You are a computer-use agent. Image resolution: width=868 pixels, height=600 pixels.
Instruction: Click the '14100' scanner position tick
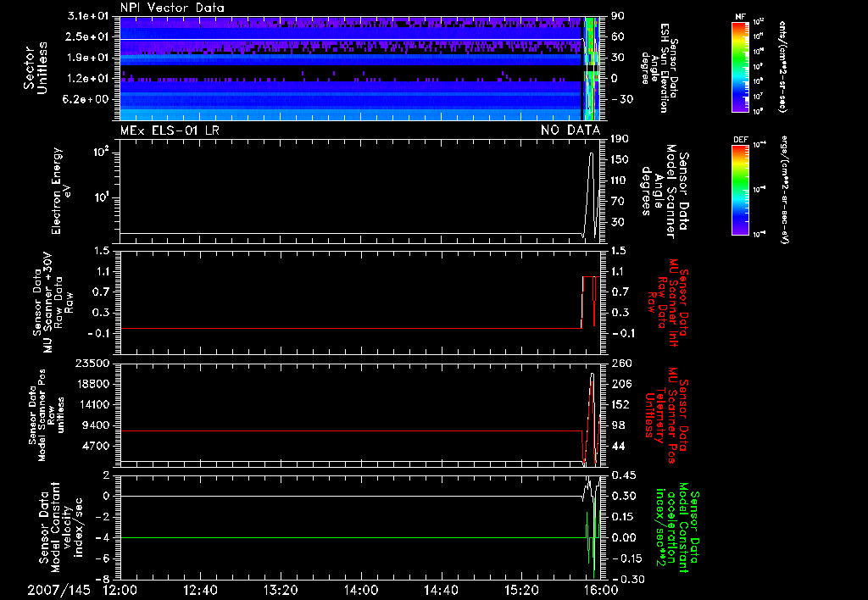(x=92, y=404)
